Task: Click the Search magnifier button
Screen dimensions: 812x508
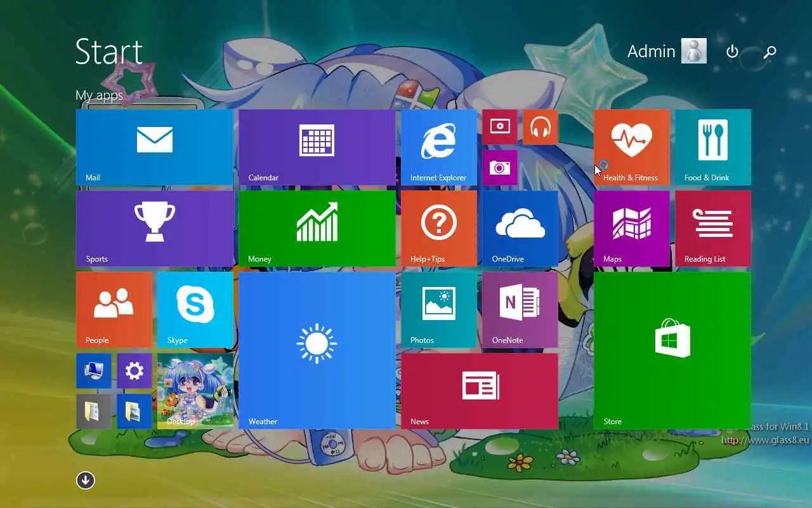Action: click(769, 51)
